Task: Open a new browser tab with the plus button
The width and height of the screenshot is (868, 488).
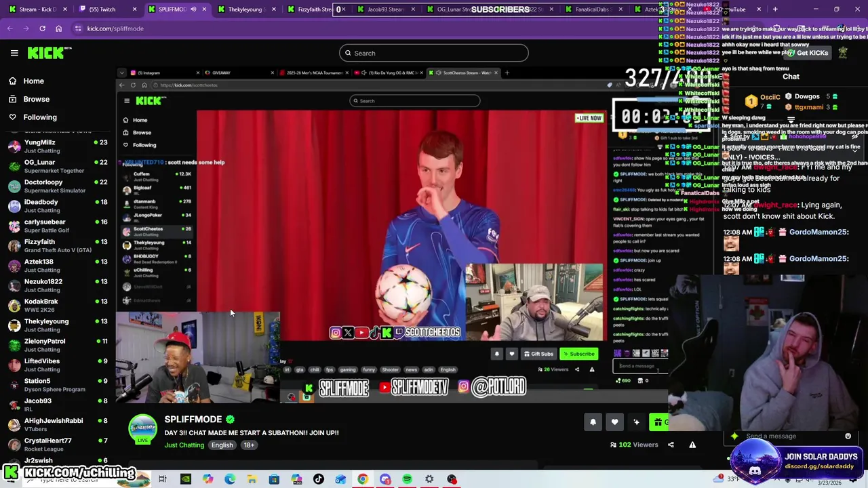Action: click(775, 9)
